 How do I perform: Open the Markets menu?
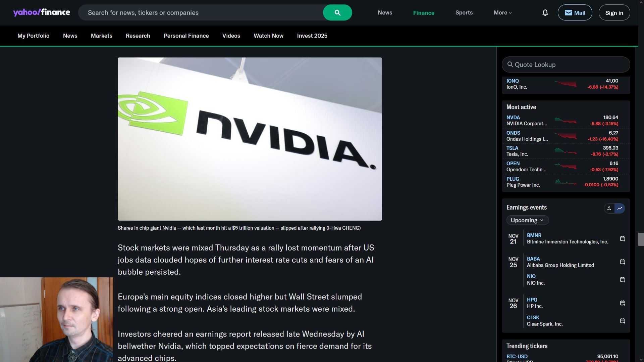(x=102, y=36)
